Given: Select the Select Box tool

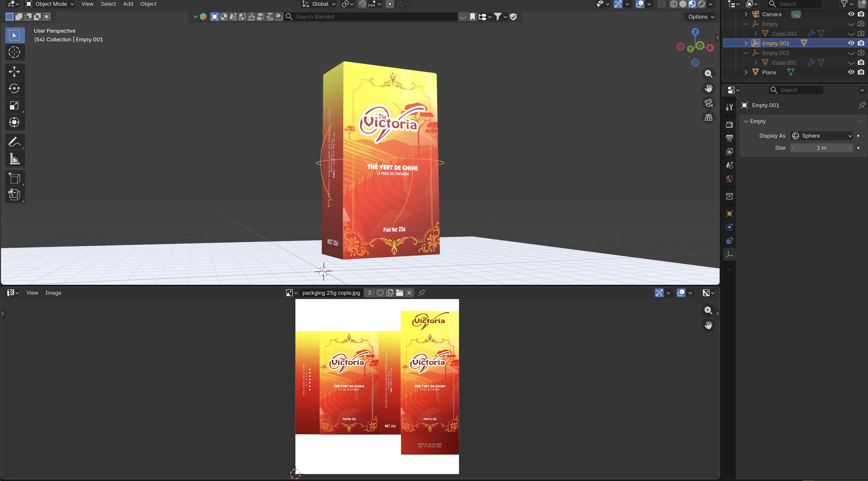Looking at the screenshot, I should pos(15,35).
